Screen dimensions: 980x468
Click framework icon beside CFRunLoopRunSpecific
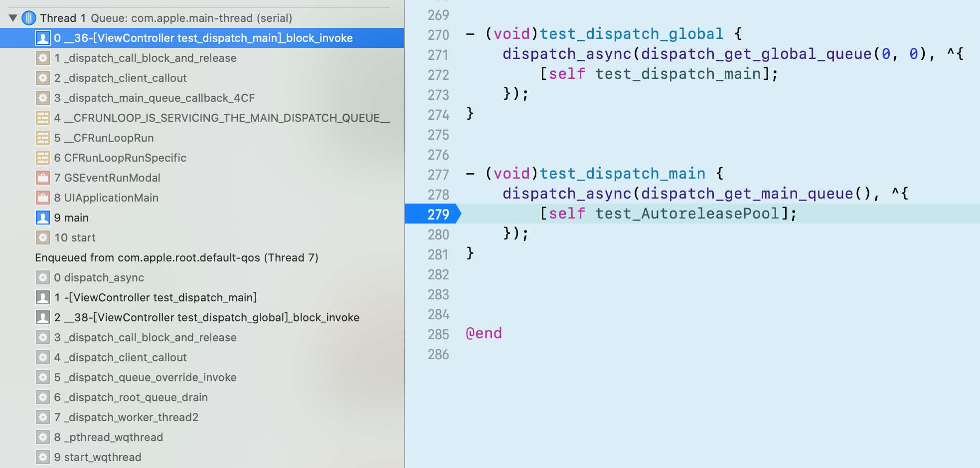[43, 158]
